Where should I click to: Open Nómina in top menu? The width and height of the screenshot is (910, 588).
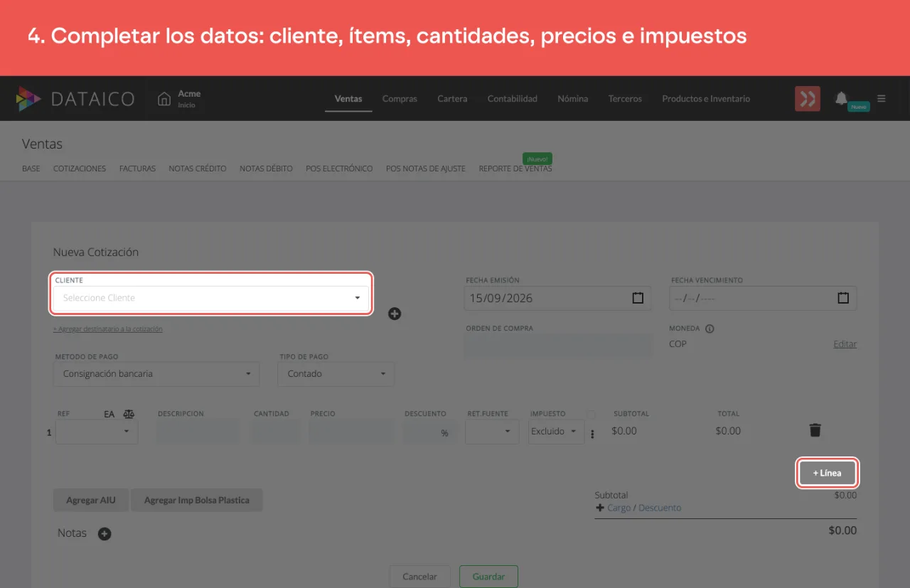click(573, 99)
